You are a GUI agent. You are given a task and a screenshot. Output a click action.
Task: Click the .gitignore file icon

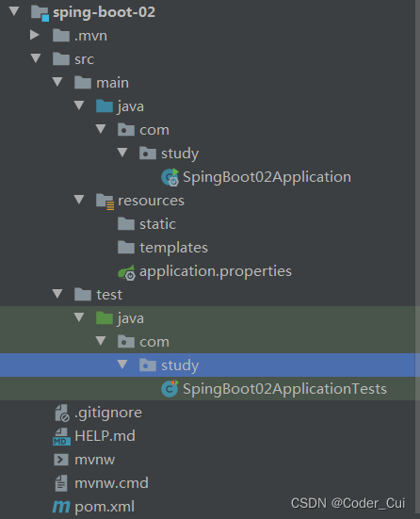(62, 413)
